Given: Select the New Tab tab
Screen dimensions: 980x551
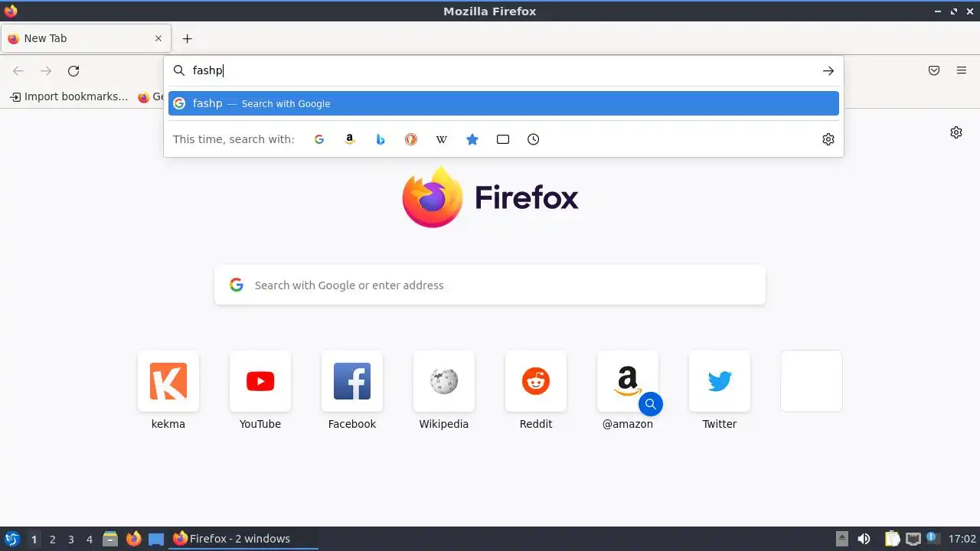Looking at the screenshot, I should coord(86,38).
